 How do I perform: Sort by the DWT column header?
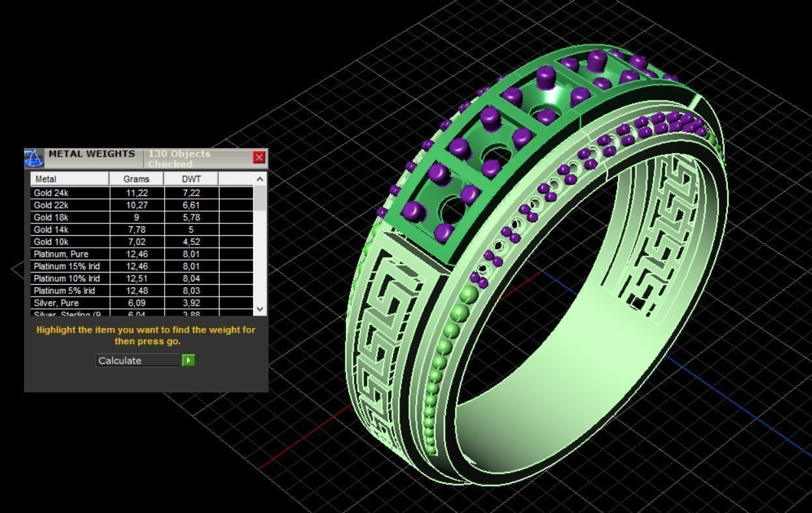(x=191, y=179)
